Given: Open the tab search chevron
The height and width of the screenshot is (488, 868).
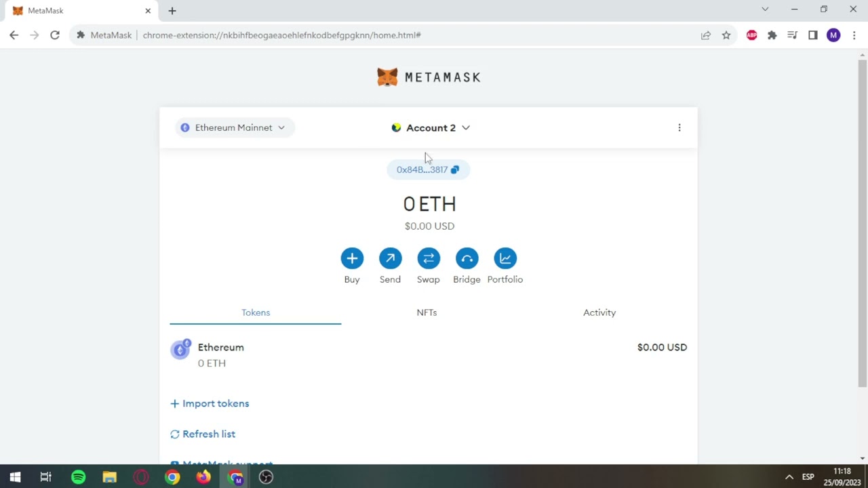Looking at the screenshot, I should (765, 9).
